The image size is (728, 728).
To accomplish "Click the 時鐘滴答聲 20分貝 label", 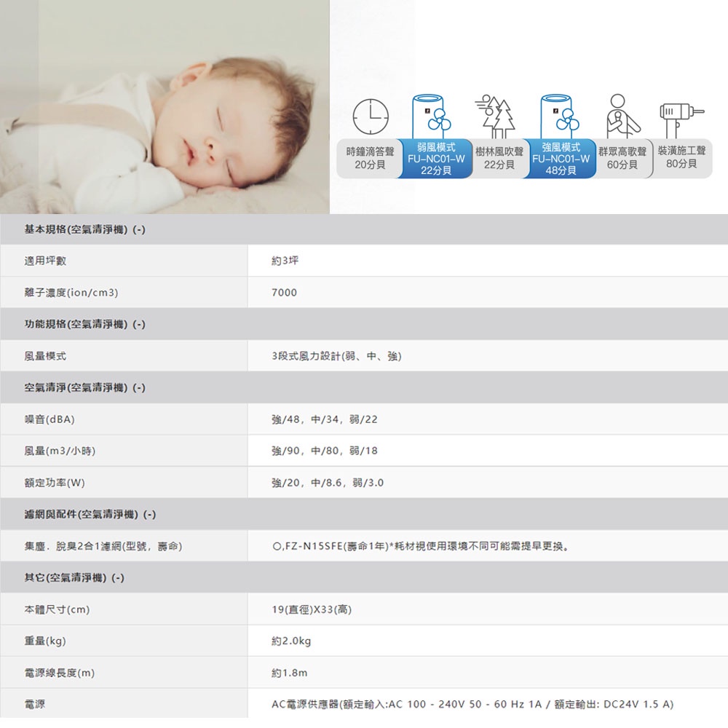I will [370, 158].
